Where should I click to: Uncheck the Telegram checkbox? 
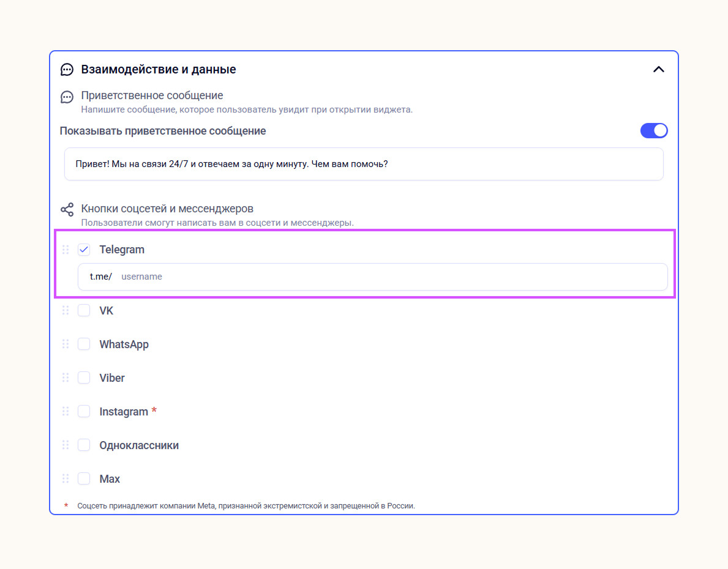(84, 250)
